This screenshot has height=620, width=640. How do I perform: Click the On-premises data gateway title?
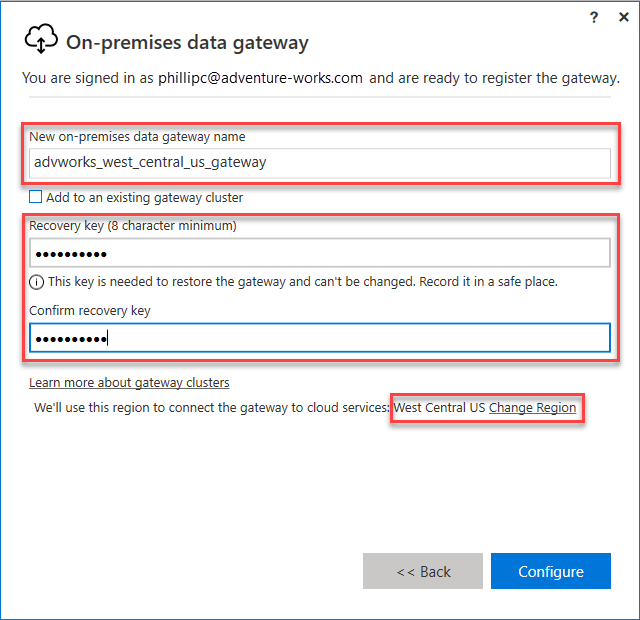tap(187, 43)
